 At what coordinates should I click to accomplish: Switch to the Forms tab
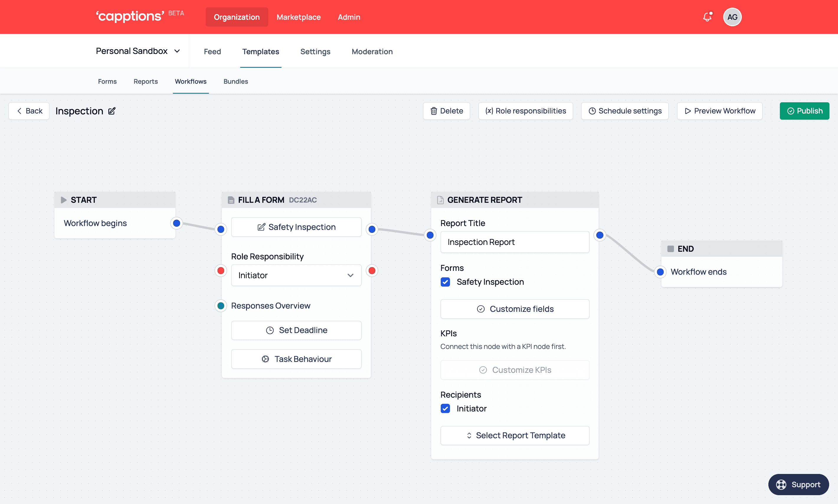point(107,81)
